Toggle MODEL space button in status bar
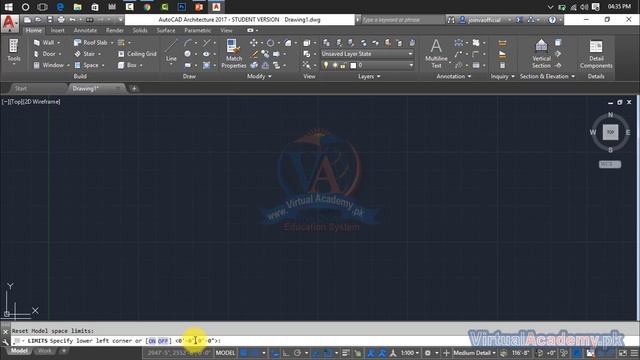This screenshot has height=360, width=640. point(225,353)
